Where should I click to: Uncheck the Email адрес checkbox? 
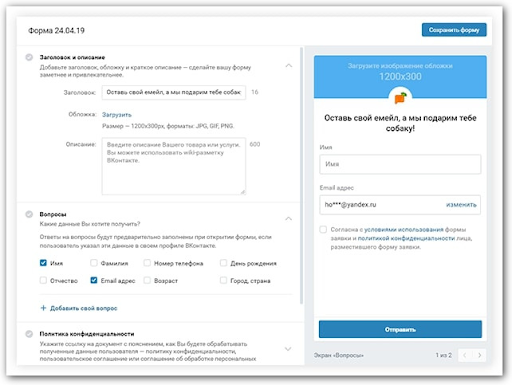coord(94,280)
